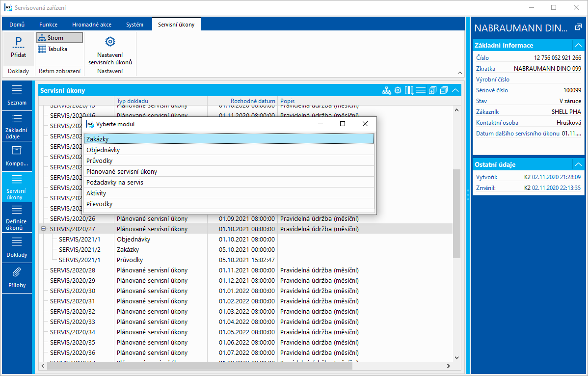This screenshot has width=588, height=376.
Task: Open Nastavení servisních úkonů gear
Action: (x=110, y=50)
